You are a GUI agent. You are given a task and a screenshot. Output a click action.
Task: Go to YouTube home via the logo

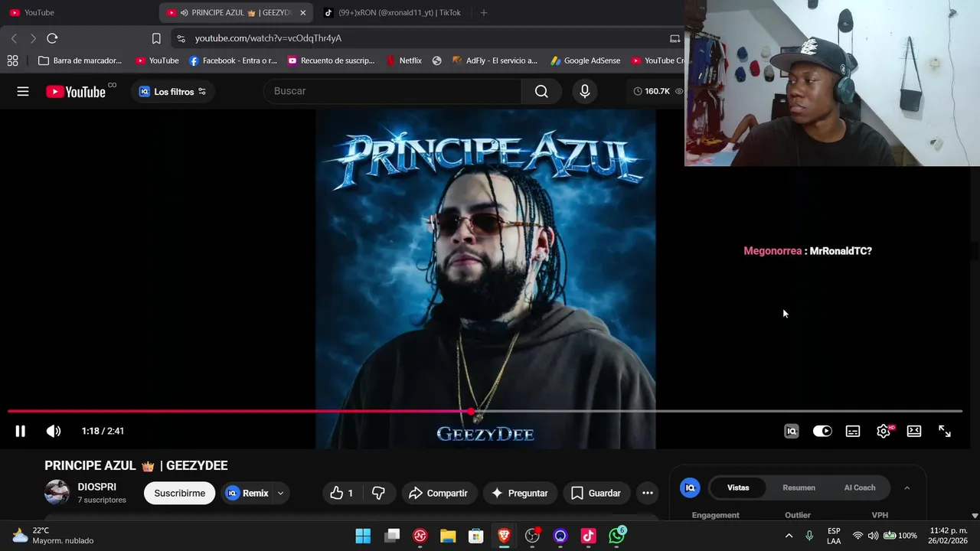(76, 92)
